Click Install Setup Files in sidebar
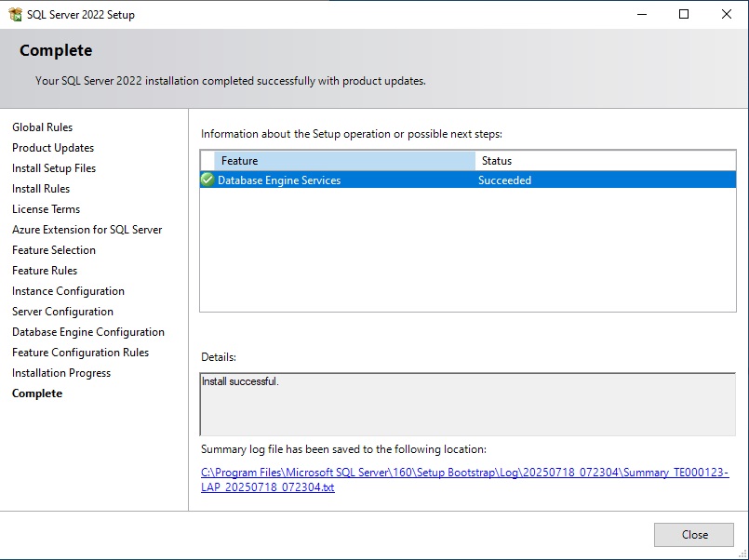 pyautogui.click(x=54, y=168)
